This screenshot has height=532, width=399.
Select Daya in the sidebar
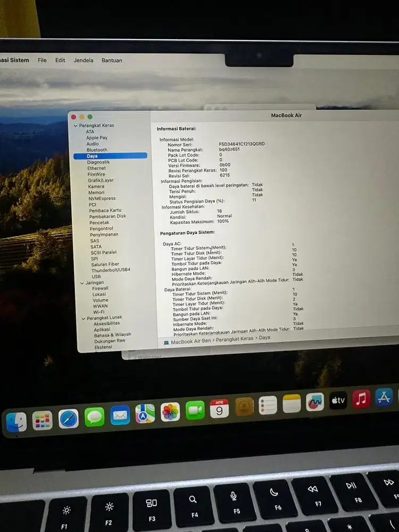tap(110, 156)
